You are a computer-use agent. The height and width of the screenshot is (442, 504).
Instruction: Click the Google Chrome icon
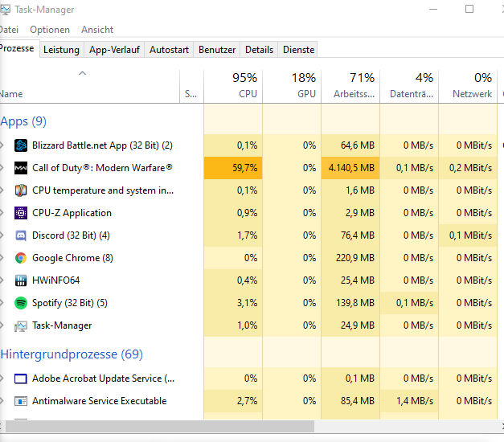click(21, 258)
